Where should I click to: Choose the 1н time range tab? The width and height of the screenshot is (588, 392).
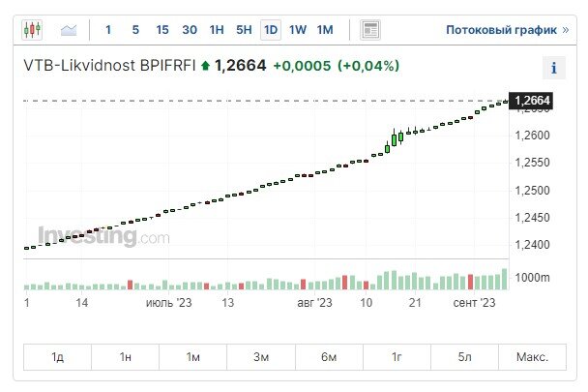click(x=126, y=357)
